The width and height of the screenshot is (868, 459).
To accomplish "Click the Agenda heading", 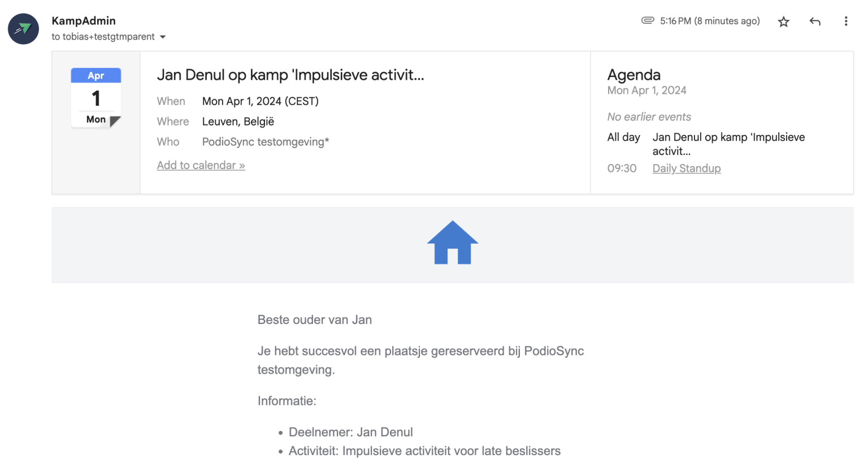I will click(634, 75).
